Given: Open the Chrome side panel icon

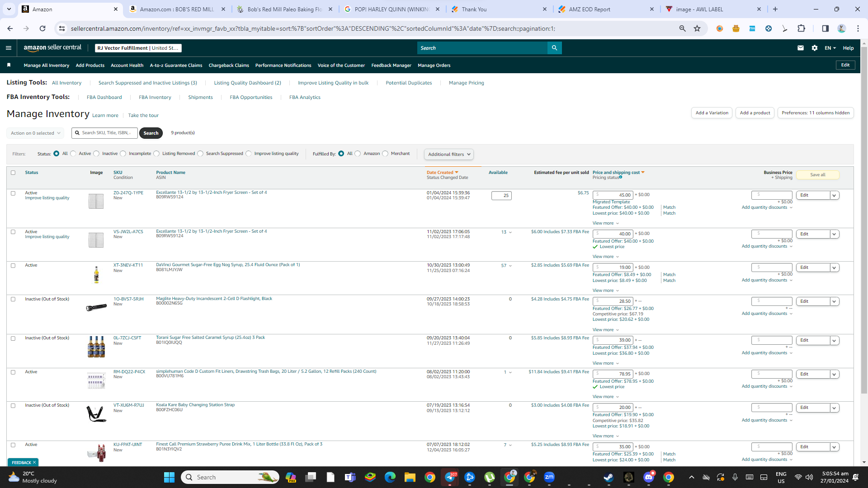Looking at the screenshot, I should coord(825,28).
